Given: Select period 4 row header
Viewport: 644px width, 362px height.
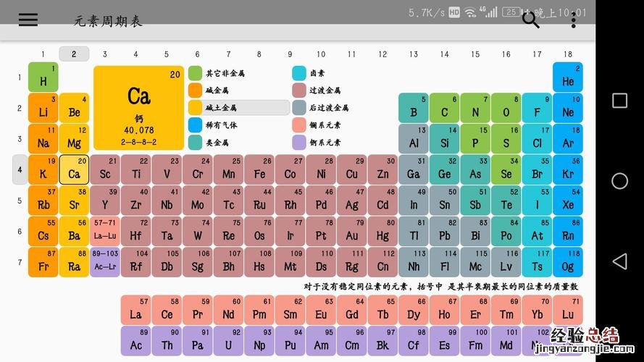Looking at the screenshot, I should [x=20, y=169].
